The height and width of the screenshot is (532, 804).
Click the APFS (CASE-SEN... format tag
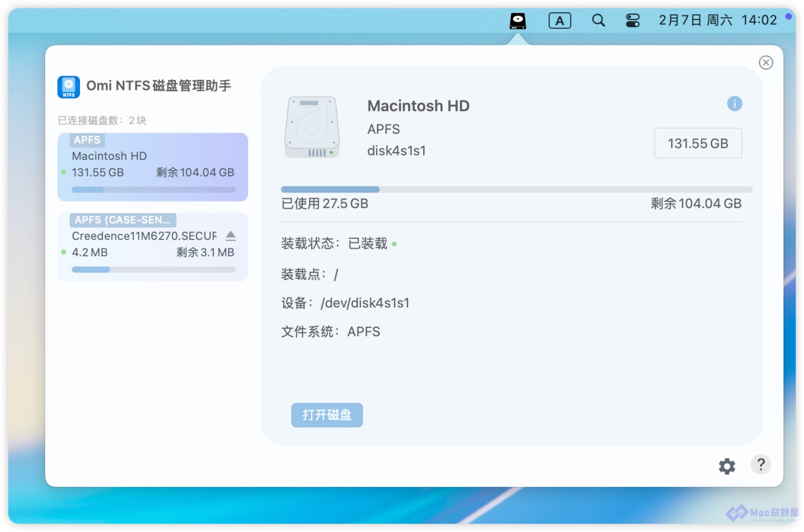pyautogui.click(x=122, y=220)
